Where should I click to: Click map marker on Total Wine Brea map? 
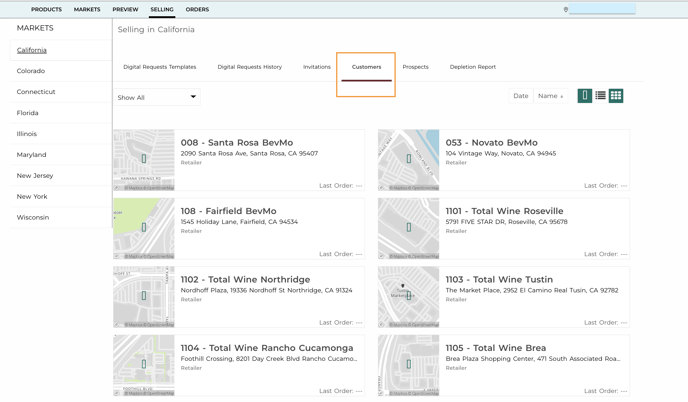(x=408, y=364)
